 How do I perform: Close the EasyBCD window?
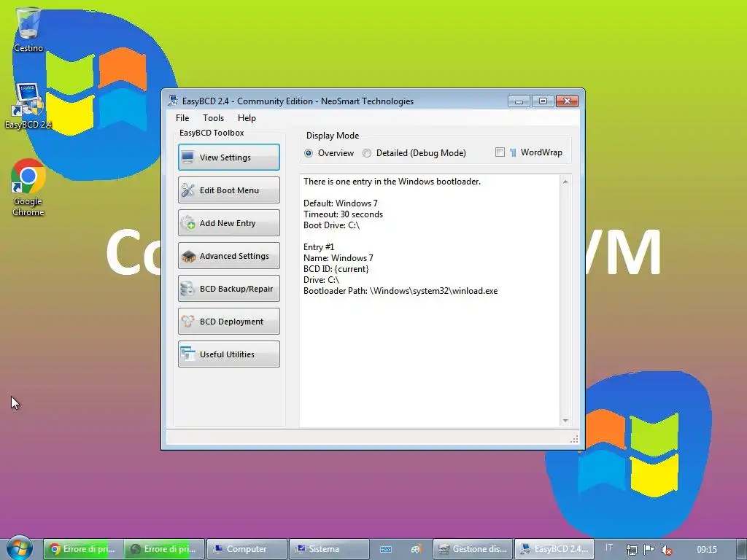coord(567,101)
